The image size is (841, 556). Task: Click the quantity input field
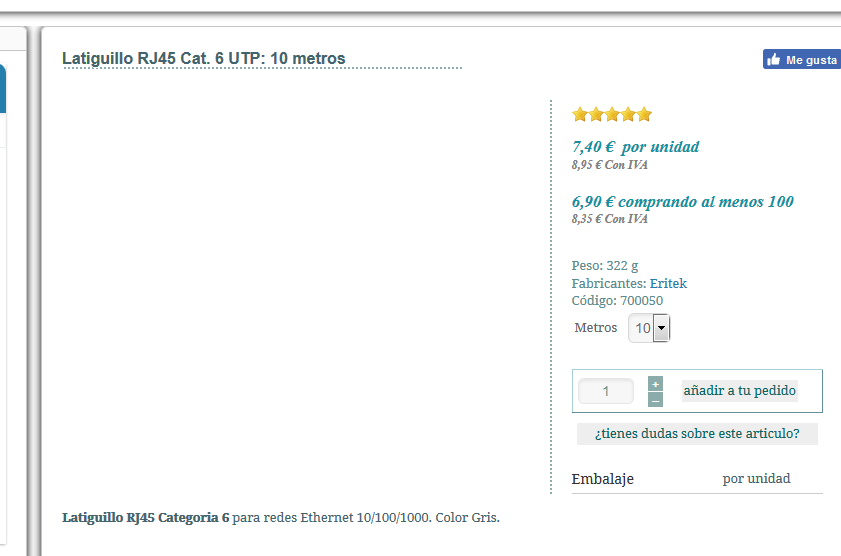click(606, 391)
